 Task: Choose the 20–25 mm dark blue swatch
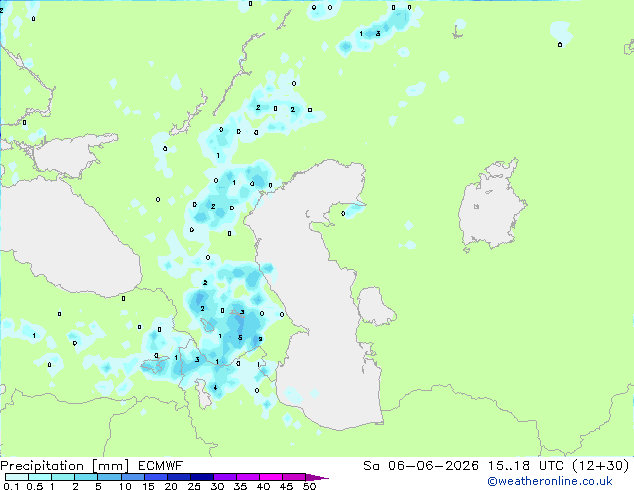coord(178,477)
